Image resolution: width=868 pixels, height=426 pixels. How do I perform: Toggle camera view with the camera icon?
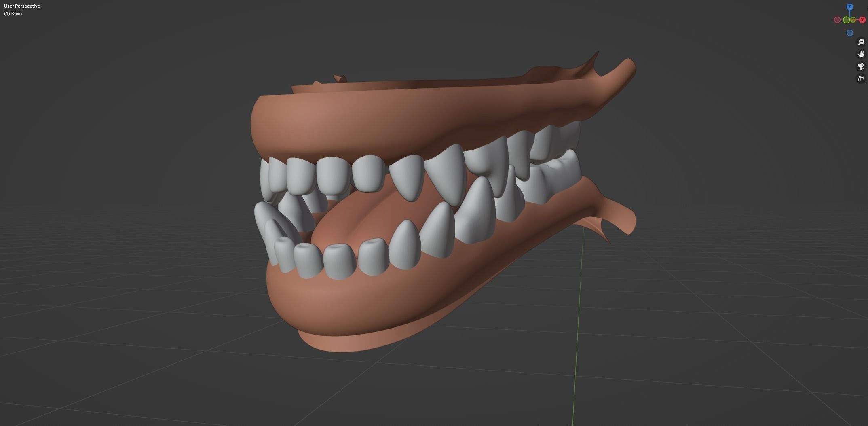(861, 66)
